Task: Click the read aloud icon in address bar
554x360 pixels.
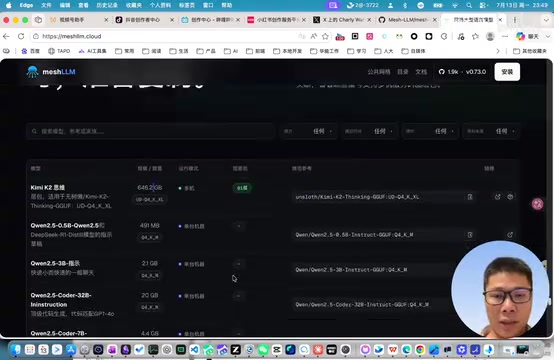Action: point(313,36)
